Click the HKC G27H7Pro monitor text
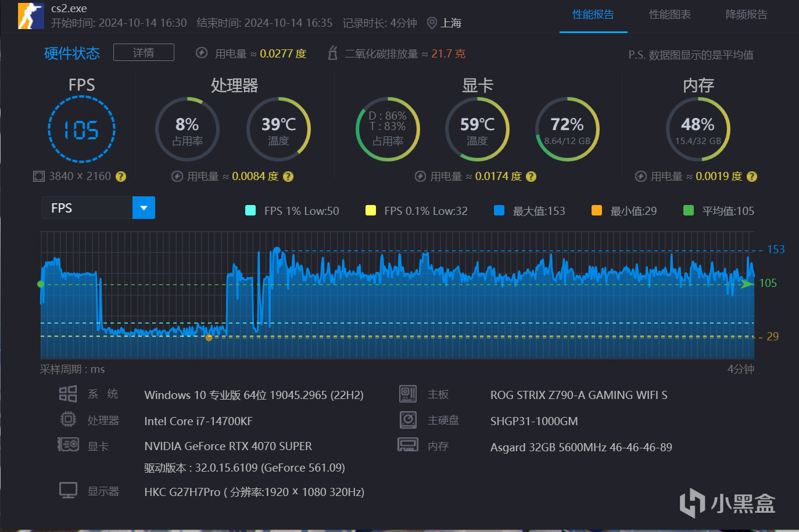This screenshot has width=799, height=532. [255, 492]
